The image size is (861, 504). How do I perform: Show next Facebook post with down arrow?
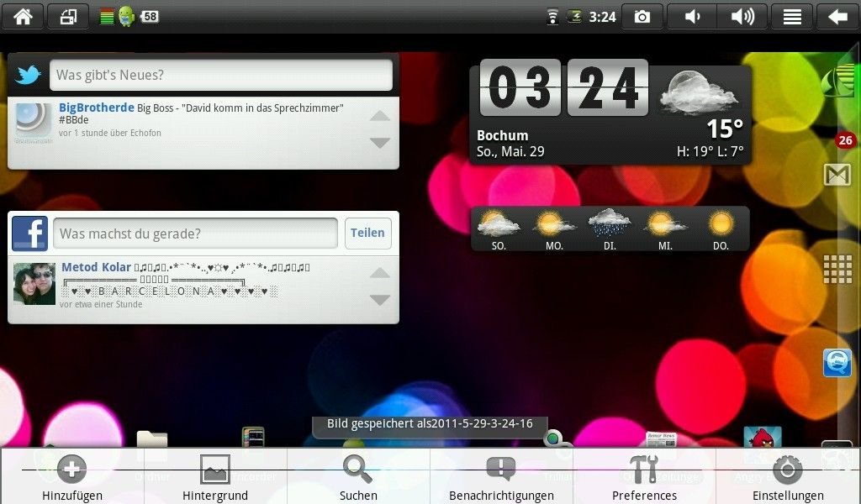[x=380, y=300]
